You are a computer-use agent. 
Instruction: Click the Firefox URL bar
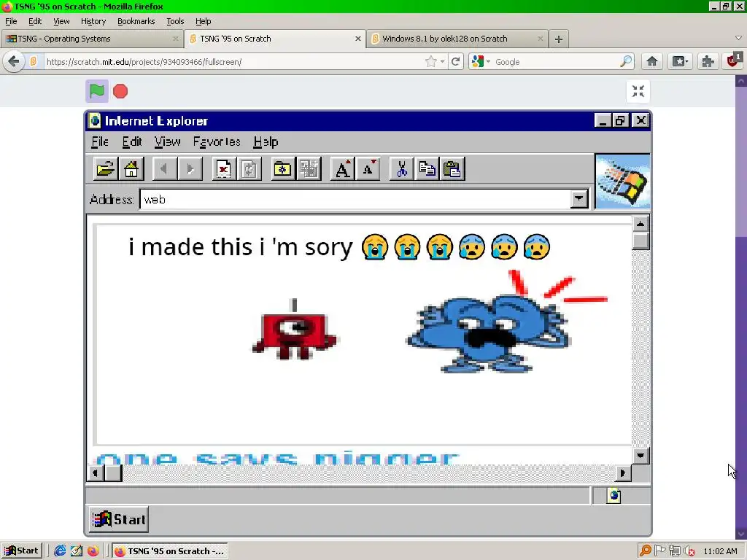tap(233, 62)
